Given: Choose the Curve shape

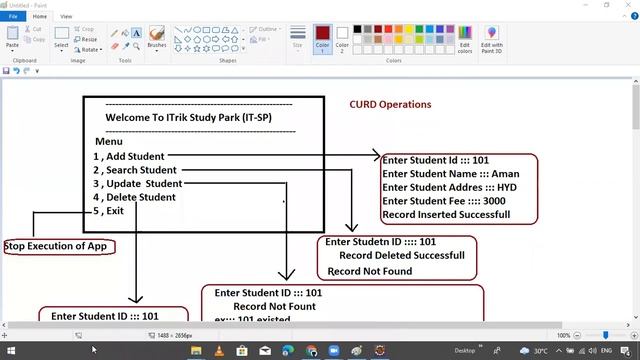Looking at the screenshot, I should pyautogui.click(x=188, y=30).
